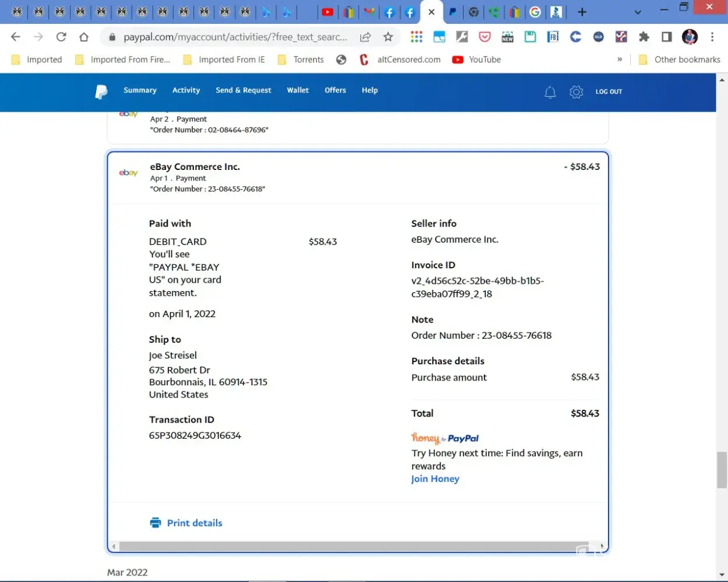Expand the hidden bookmarks overflow chevron
728x582 pixels.
pyautogui.click(x=620, y=59)
